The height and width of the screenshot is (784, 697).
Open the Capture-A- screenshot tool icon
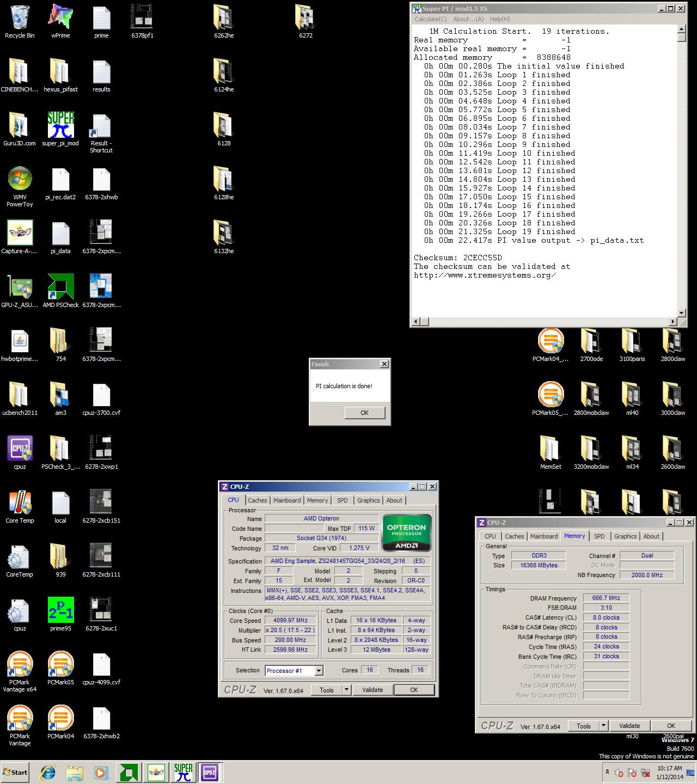20,237
